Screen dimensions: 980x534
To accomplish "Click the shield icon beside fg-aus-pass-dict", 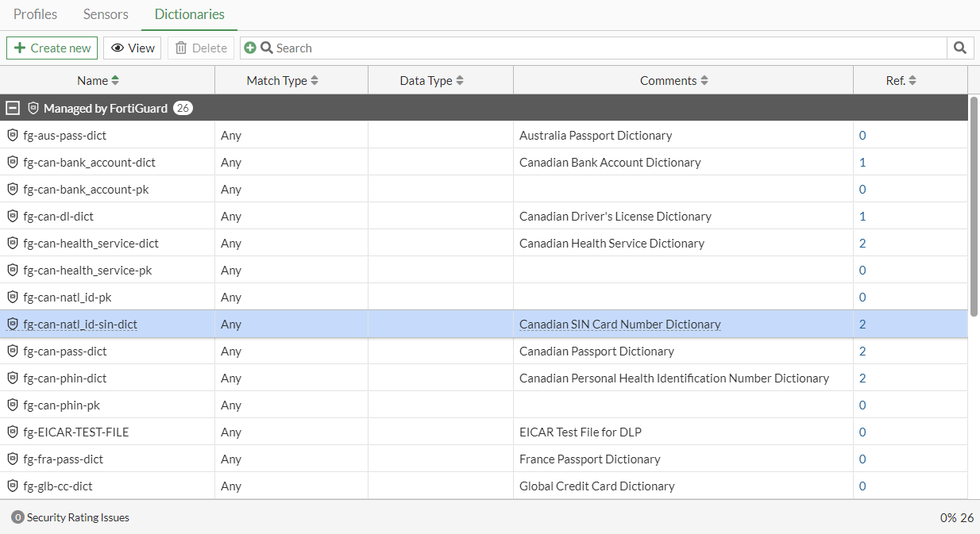I will click(x=12, y=135).
